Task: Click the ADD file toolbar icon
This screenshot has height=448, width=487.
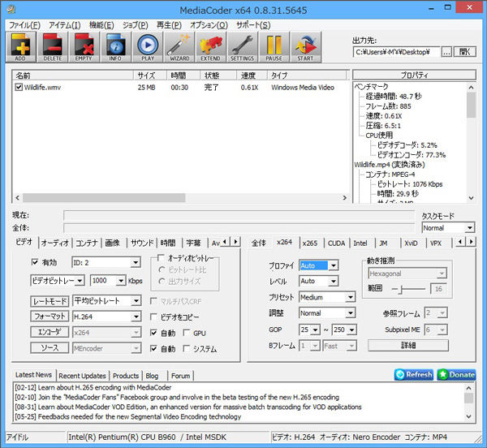Action: (x=21, y=47)
